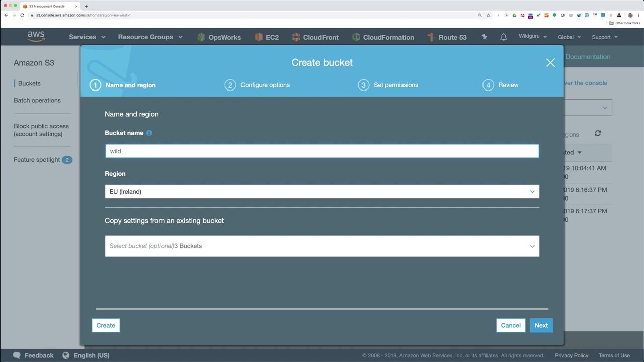Click the Amazon S3 sidebar heading
Viewport: 644px width, 362px height.
(34, 63)
